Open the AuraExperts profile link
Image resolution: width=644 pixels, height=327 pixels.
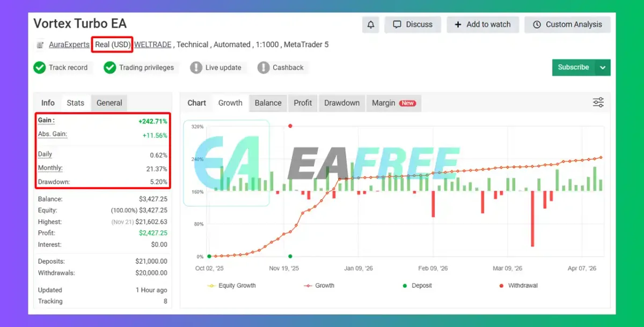(69, 45)
